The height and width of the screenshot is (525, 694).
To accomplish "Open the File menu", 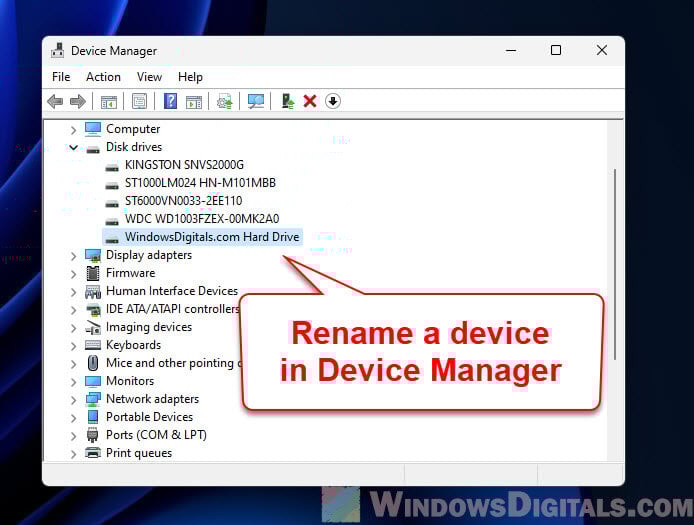I will 61,77.
